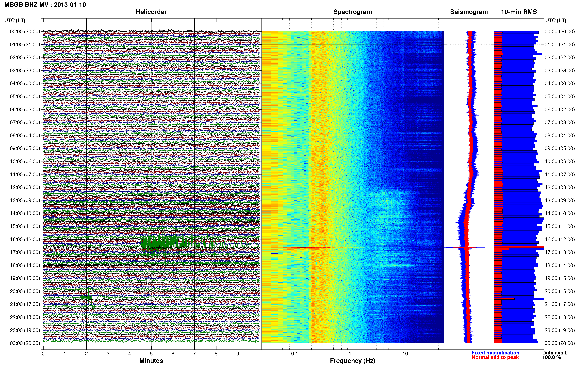The height and width of the screenshot is (368, 588).
Task: Click left axis label 23:00 (19:00)
Action: (25, 330)
